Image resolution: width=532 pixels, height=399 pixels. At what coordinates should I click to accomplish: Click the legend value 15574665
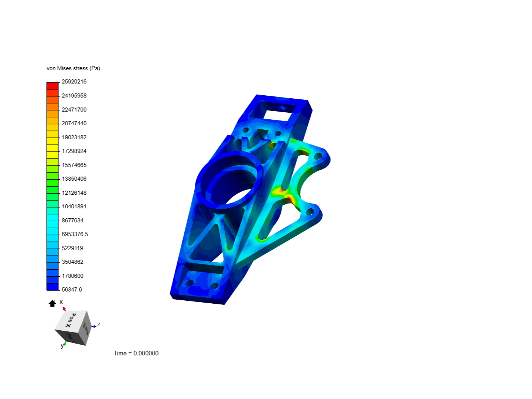tap(74, 165)
